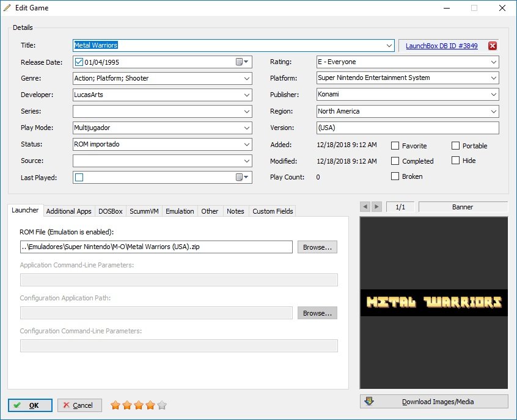Image resolution: width=517 pixels, height=420 pixels.
Task: Set rating to five stars
Action: click(x=162, y=405)
